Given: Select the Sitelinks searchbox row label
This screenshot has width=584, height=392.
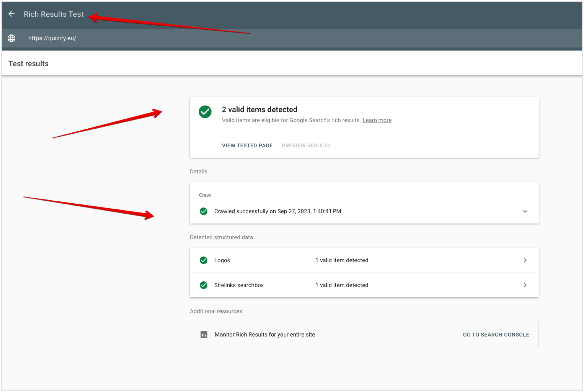Looking at the screenshot, I should coord(239,285).
